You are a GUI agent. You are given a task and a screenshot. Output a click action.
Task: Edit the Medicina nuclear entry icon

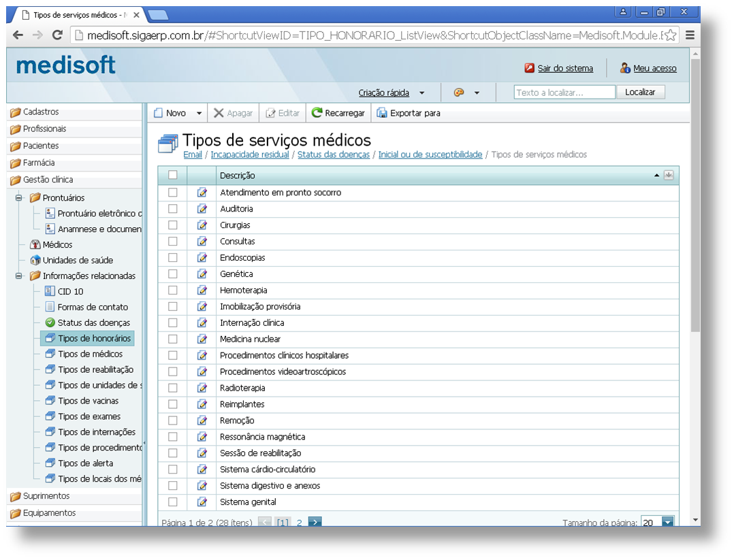pyautogui.click(x=202, y=339)
